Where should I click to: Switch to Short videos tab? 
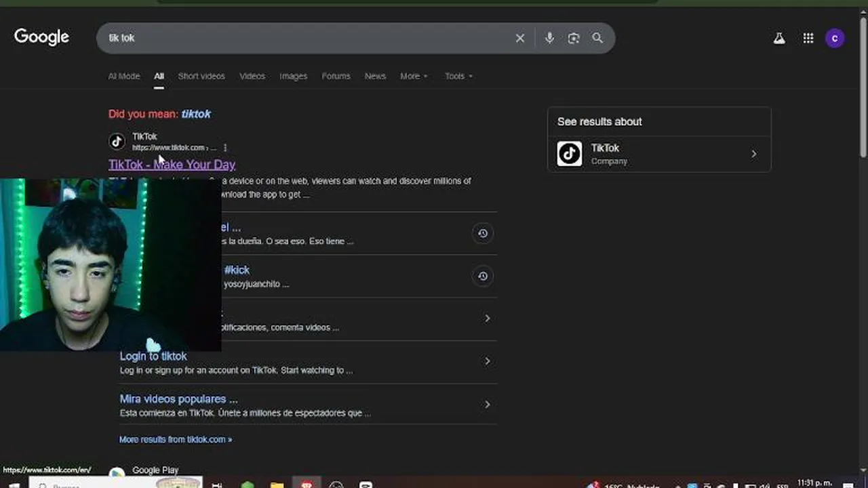coord(201,76)
